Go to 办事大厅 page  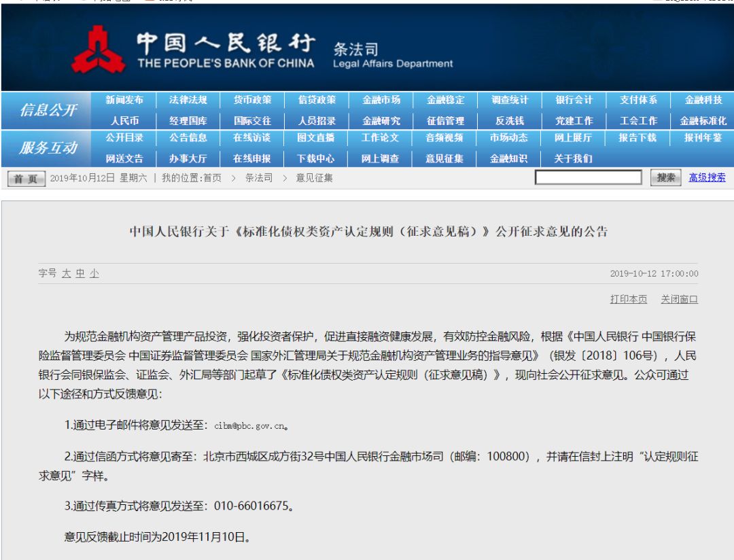pyautogui.click(x=188, y=159)
